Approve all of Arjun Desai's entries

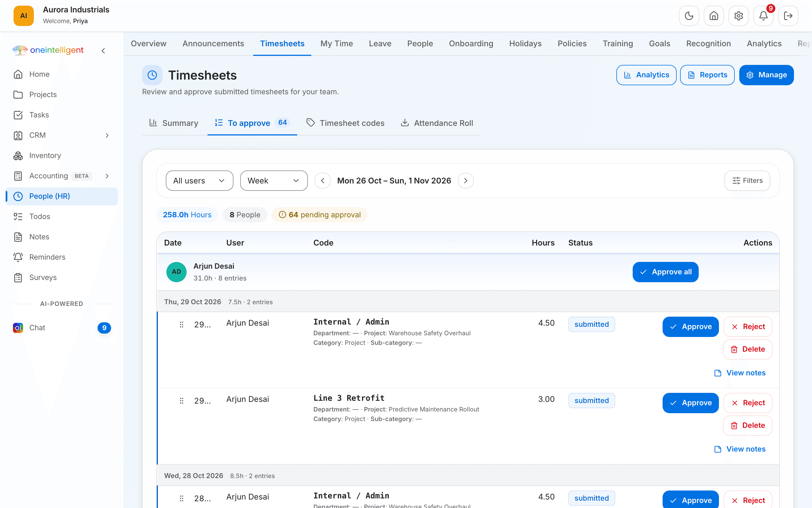pos(665,272)
